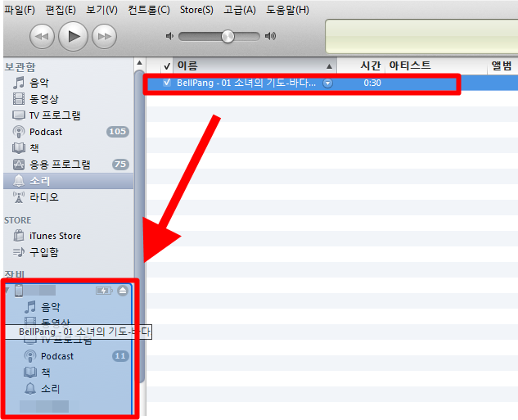This screenshot has width=518, height=420.
Task: Sort by the 앨범 column header
Action: pyautogui.click(x=502, y=65)
